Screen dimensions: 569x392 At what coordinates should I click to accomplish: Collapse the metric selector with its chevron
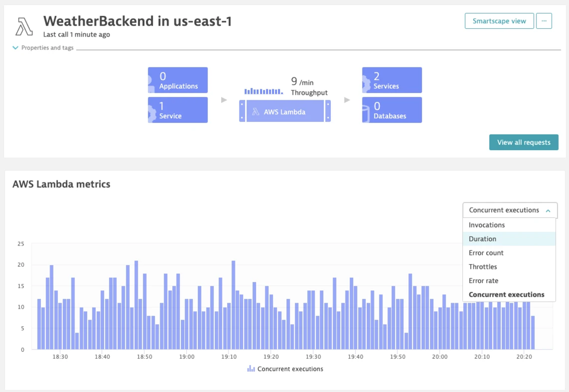549,210
